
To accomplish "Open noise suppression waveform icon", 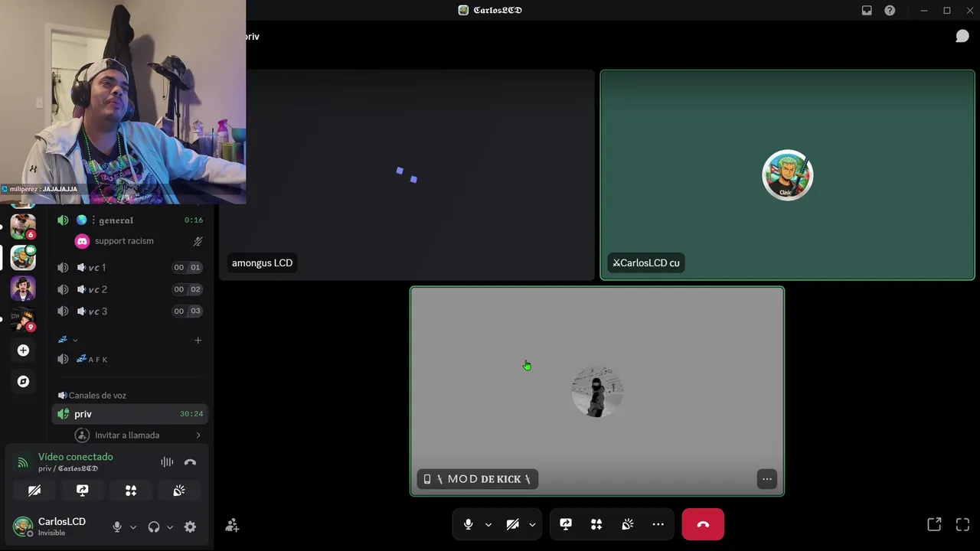I will (x=167, y=462).
